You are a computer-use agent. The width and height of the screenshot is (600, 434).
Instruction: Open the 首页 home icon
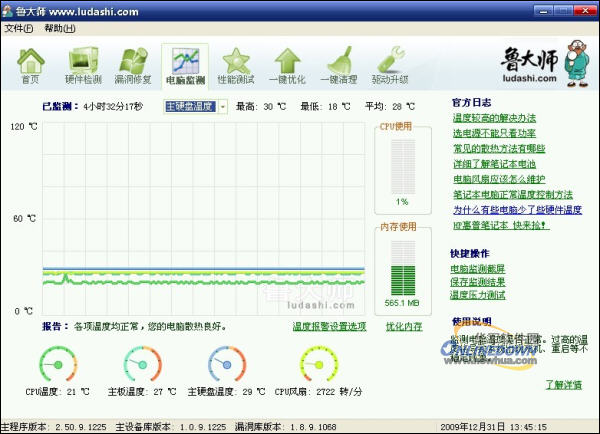31,63
